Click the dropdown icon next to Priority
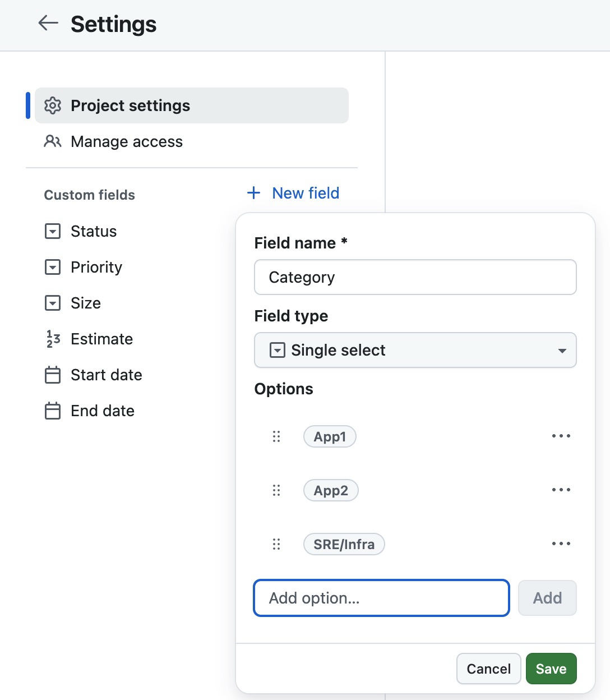 (x=52, y=268)
